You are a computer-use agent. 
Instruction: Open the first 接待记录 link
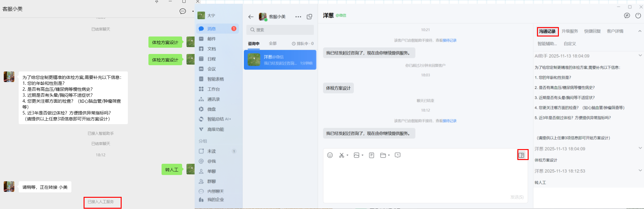(449, 40)
